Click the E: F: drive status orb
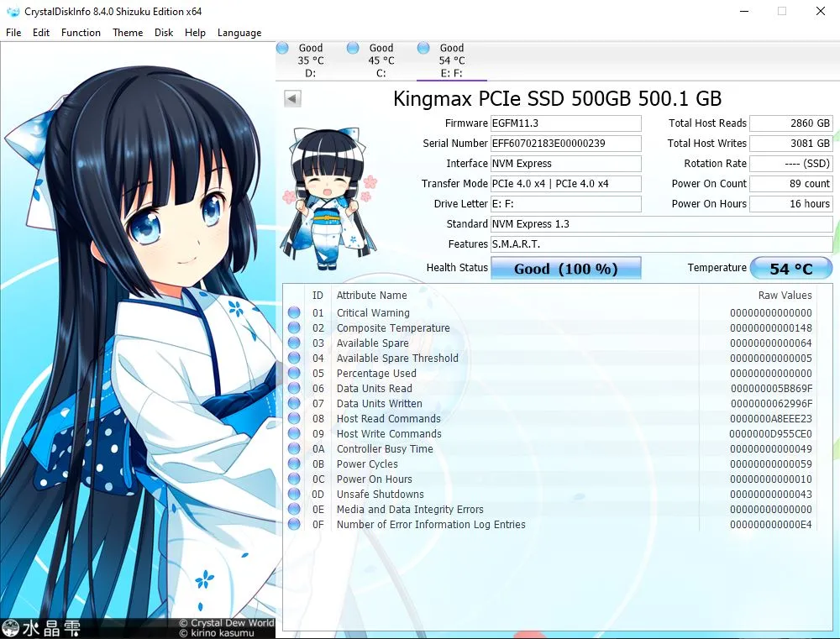The height and width of the screenshot is (639, 840). point(423,48)
